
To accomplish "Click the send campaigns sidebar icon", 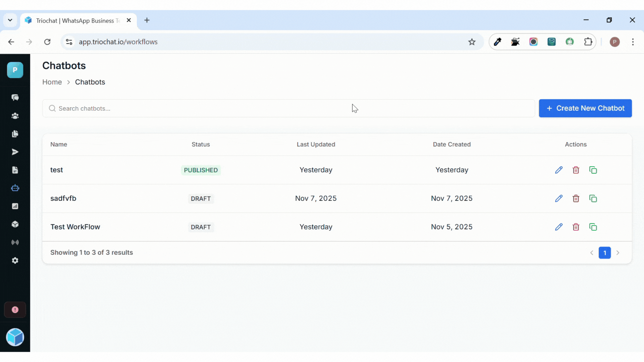I will (x=15, y=152).
